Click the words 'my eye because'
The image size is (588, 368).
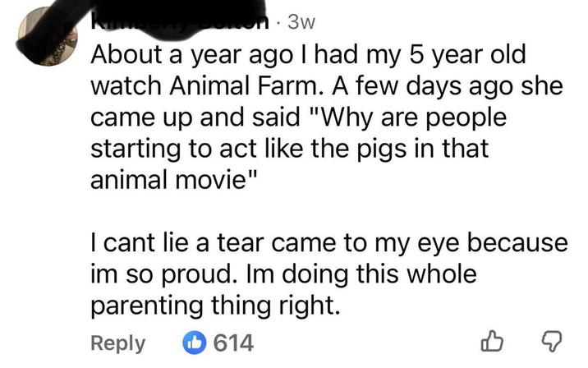pos(480,244)
